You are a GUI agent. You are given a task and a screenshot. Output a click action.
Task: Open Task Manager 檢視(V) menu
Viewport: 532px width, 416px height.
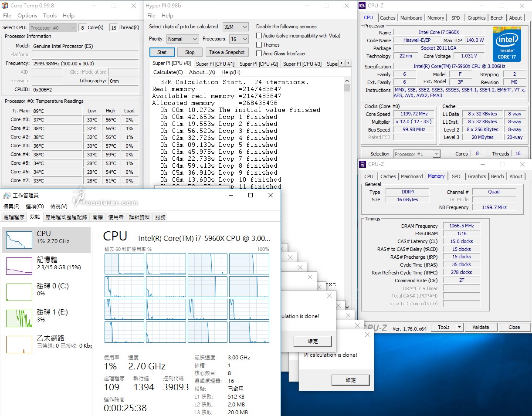click(59, 206)
